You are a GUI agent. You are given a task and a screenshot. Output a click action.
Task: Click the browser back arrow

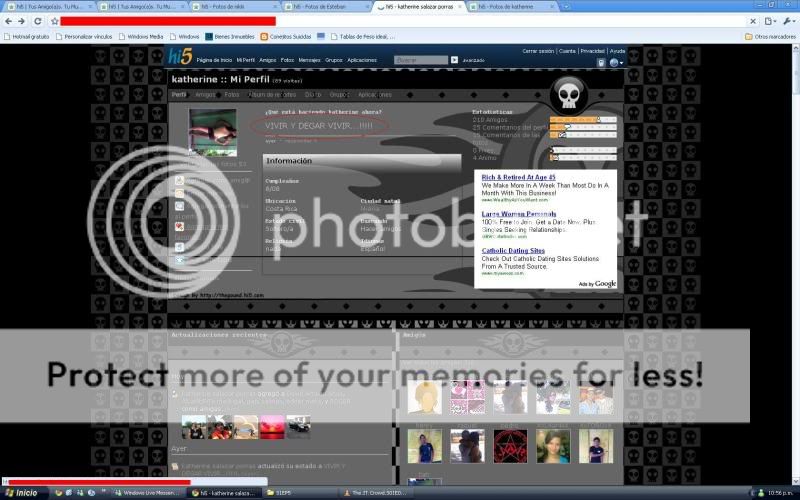(8, 20)
